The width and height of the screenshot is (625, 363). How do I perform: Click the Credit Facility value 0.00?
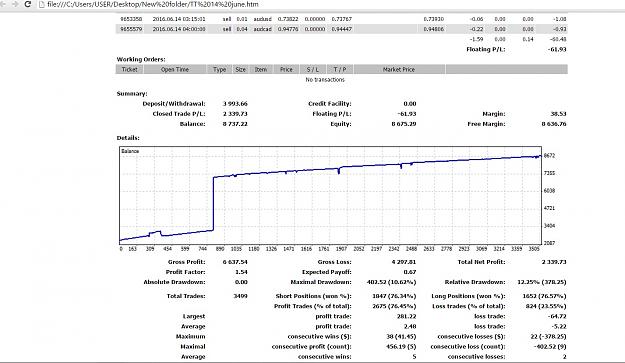[x=410, y=104]
